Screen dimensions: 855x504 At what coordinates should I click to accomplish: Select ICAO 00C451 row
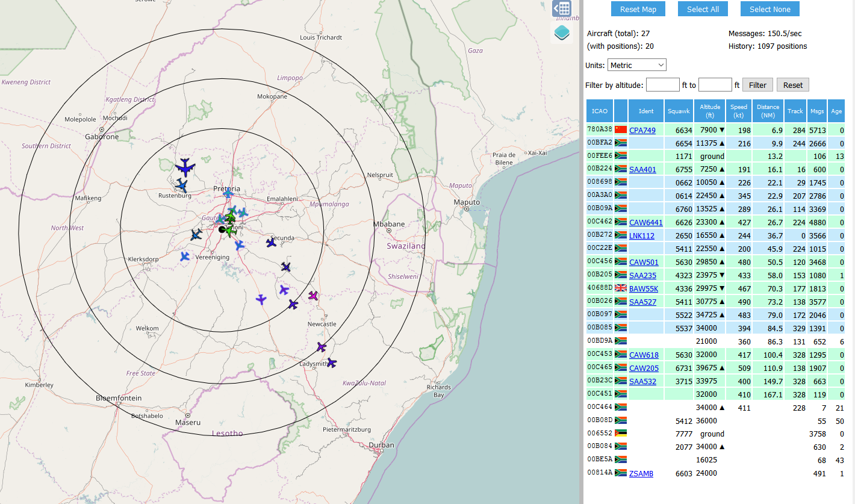[715, 394]
